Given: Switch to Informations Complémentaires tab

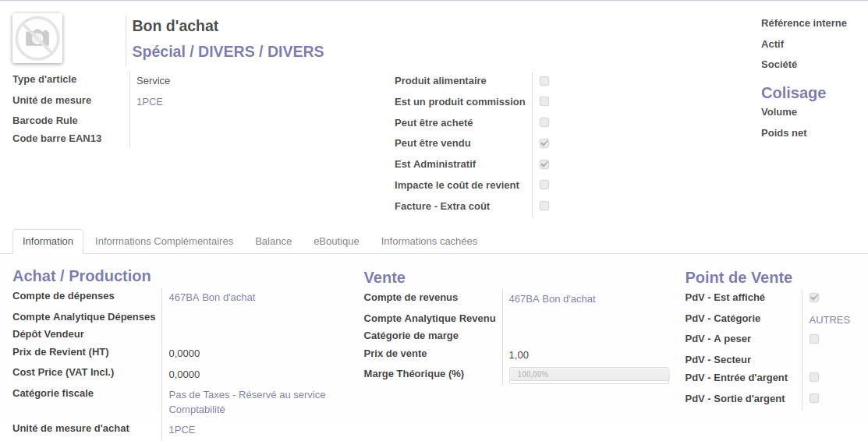Looking at the screenshot, I should pos(164,242).
